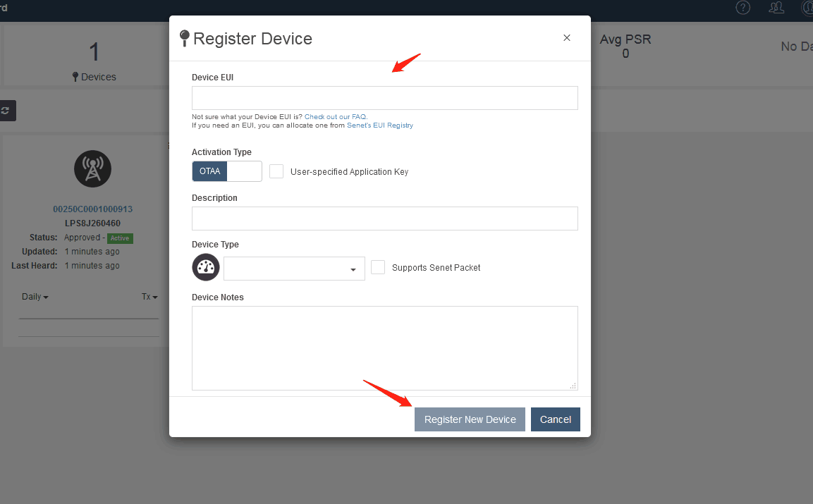Screen dimensions: 813x504
Task: Click the Avg PSR statistic
Action: 625,46
